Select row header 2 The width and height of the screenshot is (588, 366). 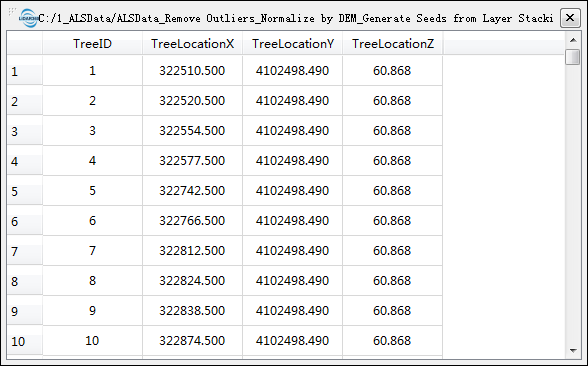[x=24, y=101]
